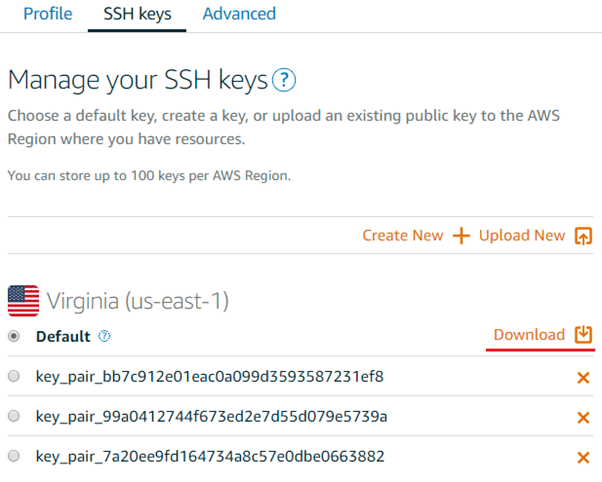Click the Download link for Default key
Screen dimensions: 602x482
529,335
